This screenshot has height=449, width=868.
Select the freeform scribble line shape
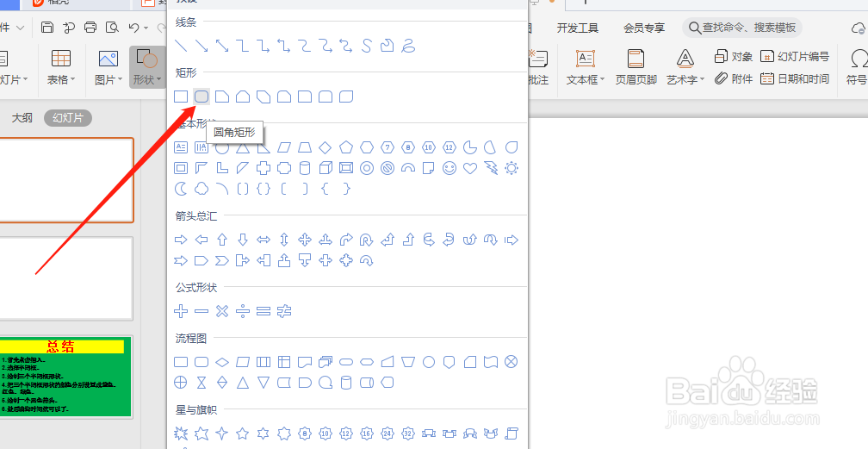[408, 46]
